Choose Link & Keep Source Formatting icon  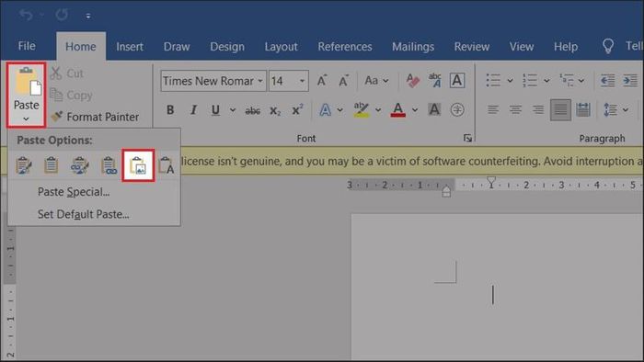tap(79, 165)
